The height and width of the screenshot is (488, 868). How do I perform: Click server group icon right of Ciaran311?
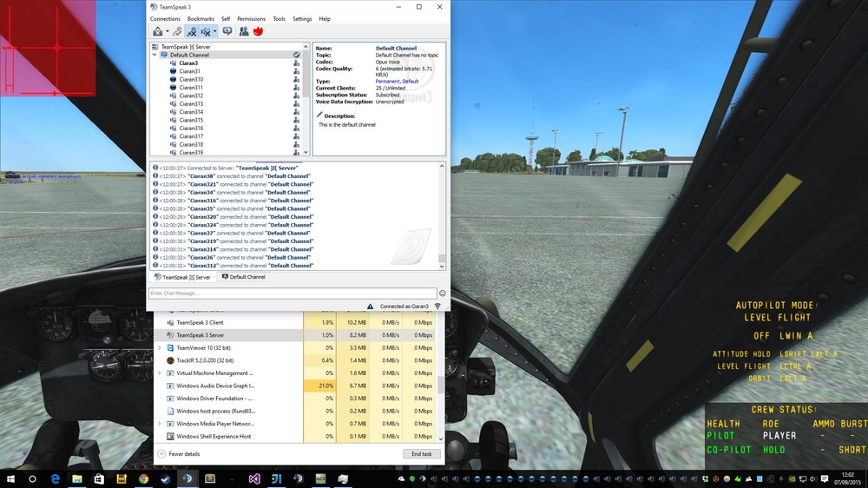tap(297, 88)
